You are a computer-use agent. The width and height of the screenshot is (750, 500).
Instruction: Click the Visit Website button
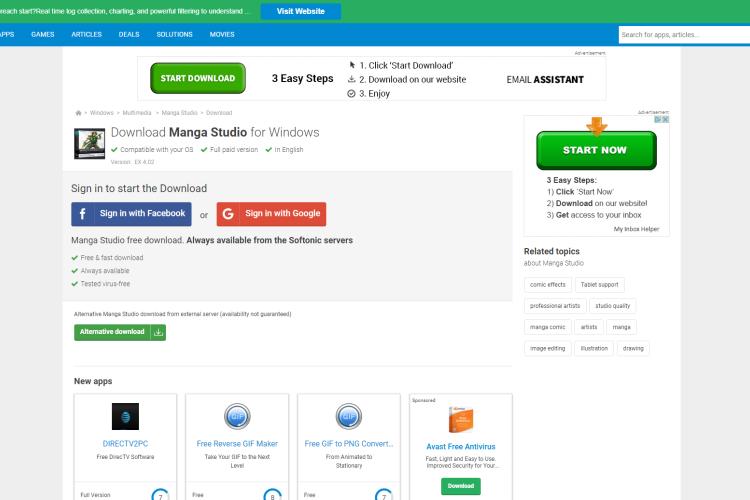[x=301, y=11]
